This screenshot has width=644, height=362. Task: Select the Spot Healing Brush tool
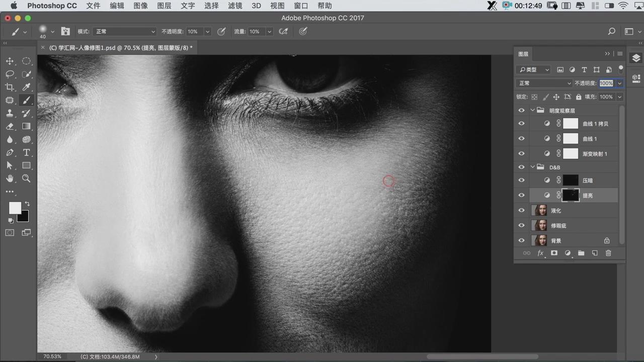pos(10,100)
